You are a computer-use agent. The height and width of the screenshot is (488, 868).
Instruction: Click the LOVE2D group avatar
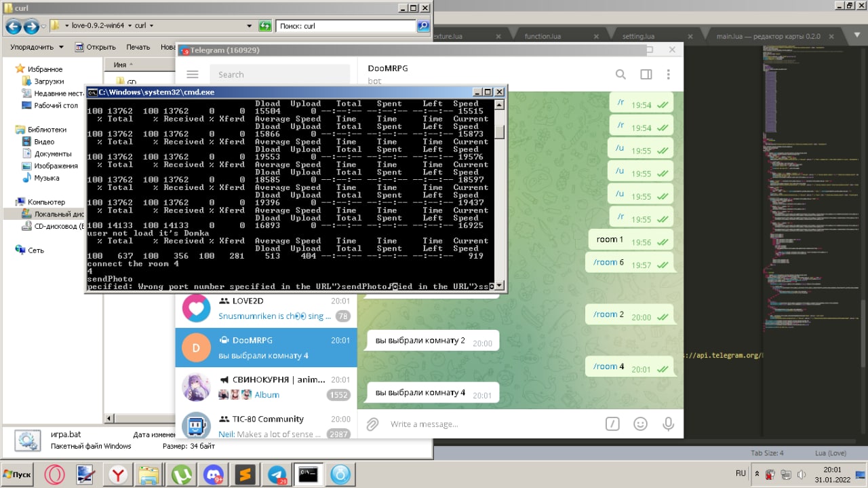[196, 309]
